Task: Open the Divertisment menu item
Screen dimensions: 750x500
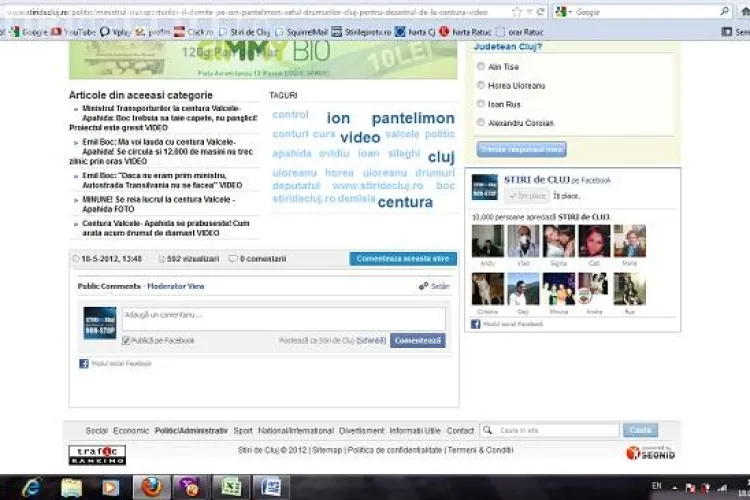Action: click(362, 431)
